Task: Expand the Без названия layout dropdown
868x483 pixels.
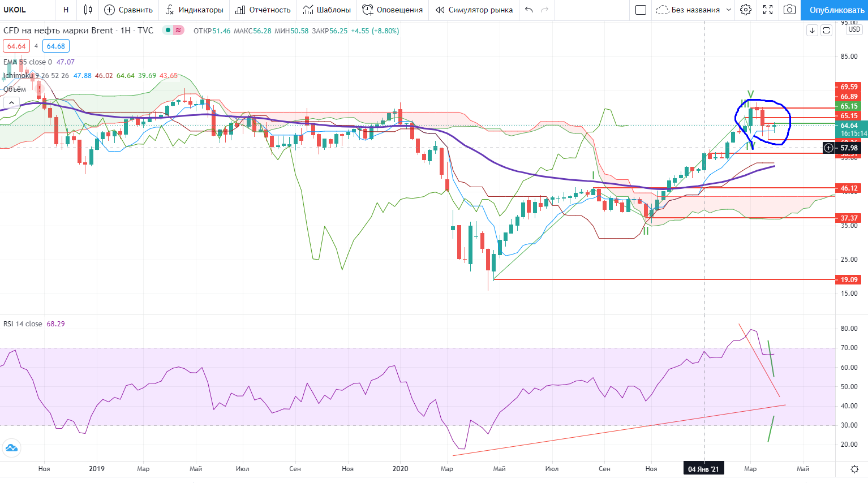Action: coord(694,10)
